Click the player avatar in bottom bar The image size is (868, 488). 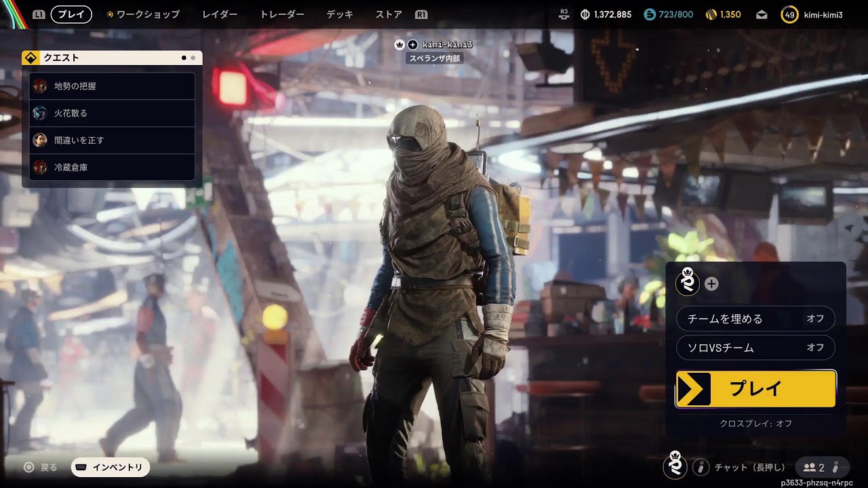(x=675, y=466)
